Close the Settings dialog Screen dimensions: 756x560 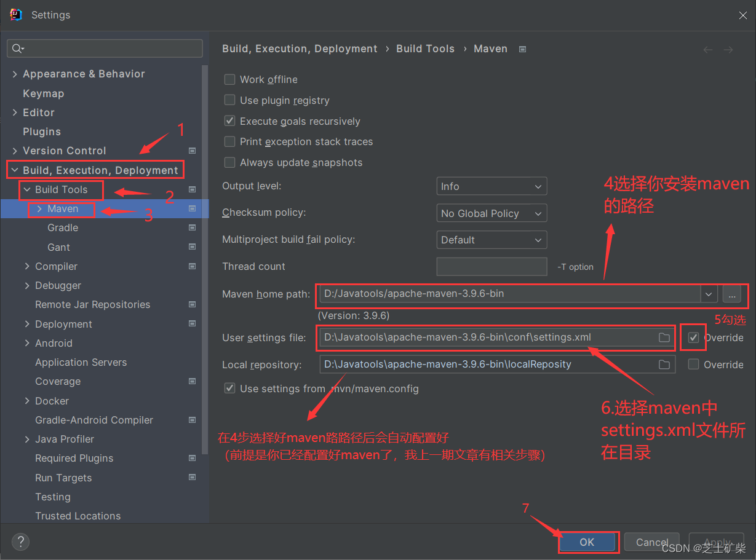[742, 15]
